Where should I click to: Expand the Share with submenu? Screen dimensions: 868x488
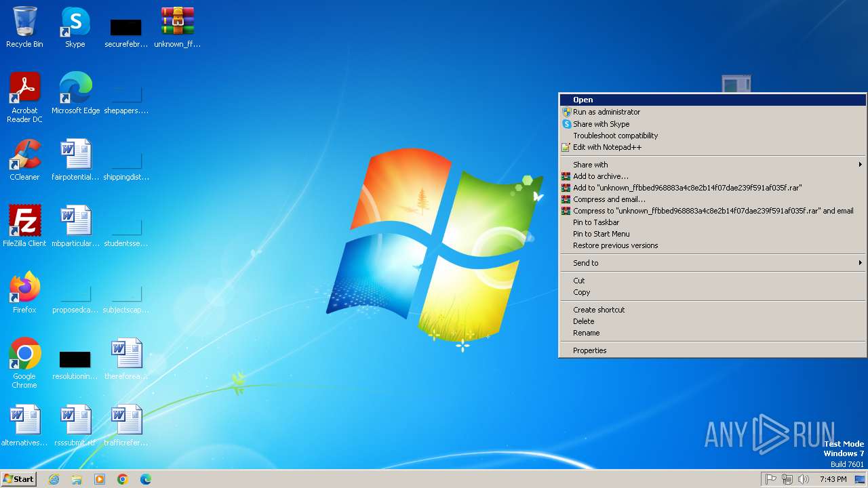(713, 165)
